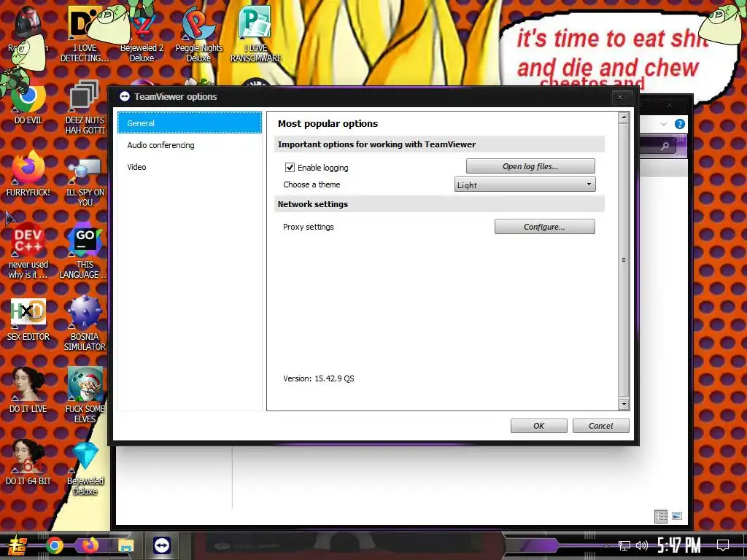Image resolution: width=747 pixels, height=560 pixels.
Task: Open the Bejeweled Deluxe diamond desktop icon
Action: click(x=85, y=469)
